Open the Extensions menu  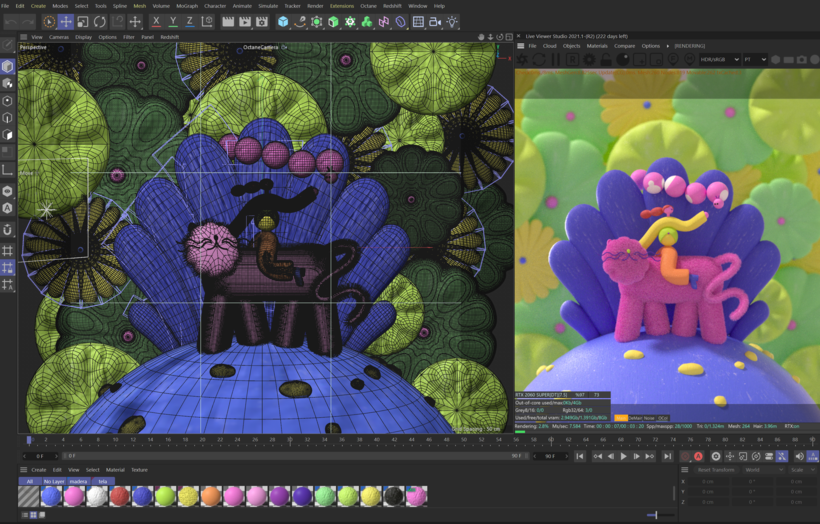point(341,6)
